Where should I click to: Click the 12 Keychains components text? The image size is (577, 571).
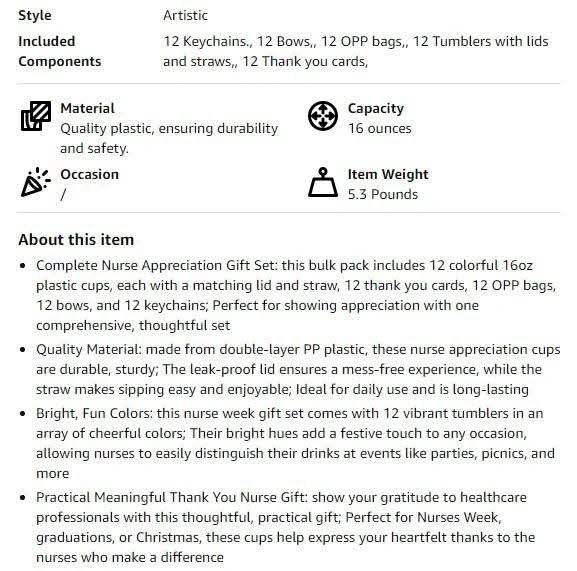pos(356,52)
